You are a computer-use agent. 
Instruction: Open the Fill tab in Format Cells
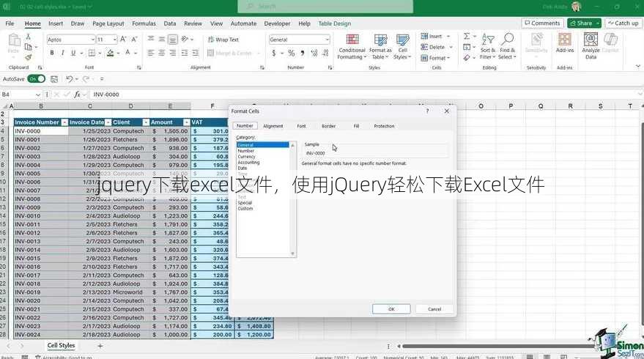(x=356, y=126)
